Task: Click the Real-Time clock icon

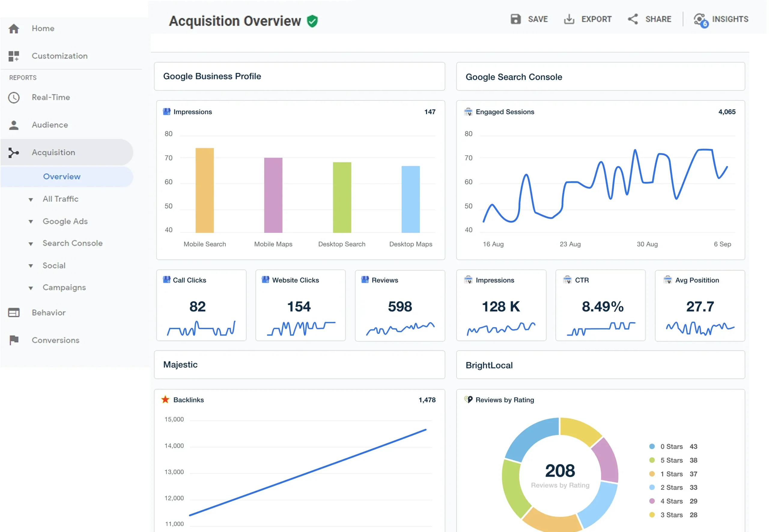Action: point(14,98)
